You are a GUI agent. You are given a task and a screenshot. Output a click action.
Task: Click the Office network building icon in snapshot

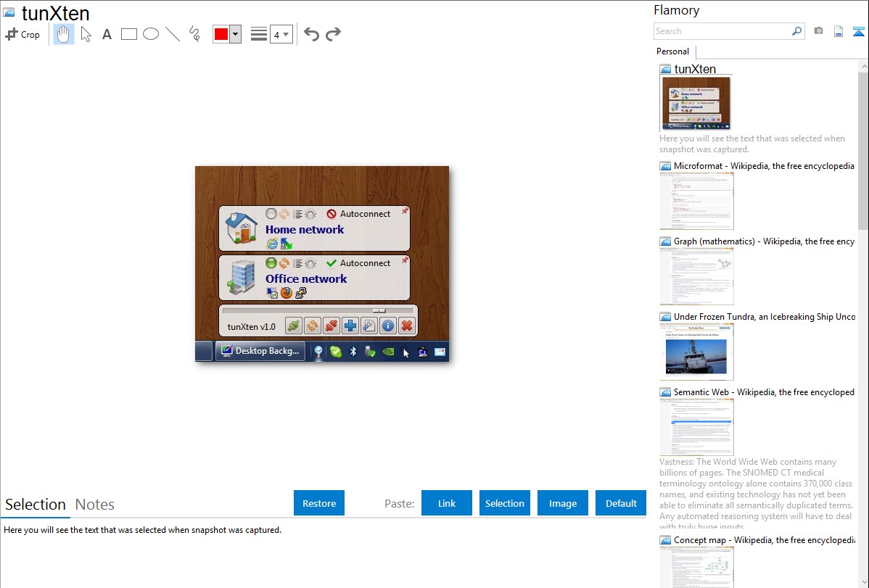point(242,278)
